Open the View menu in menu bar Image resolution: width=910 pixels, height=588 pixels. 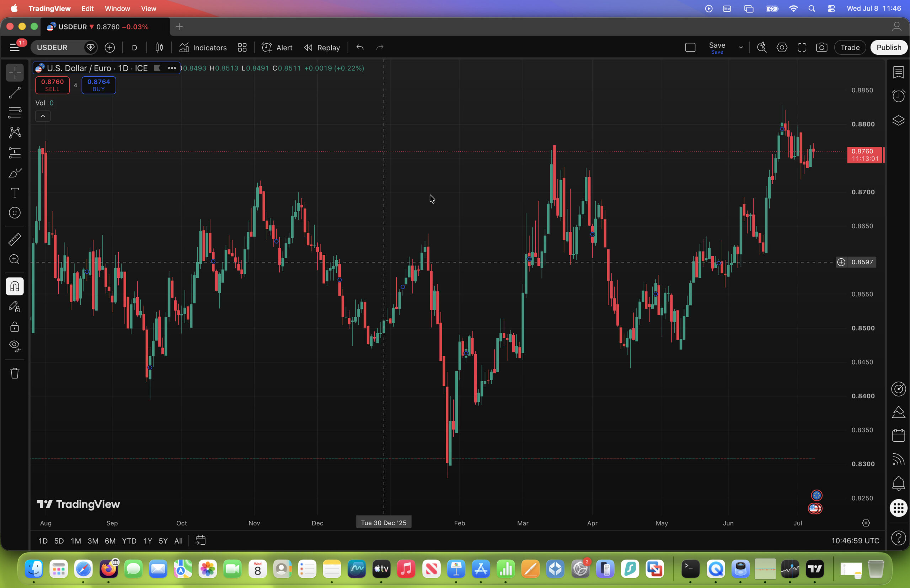click(149, 9)
